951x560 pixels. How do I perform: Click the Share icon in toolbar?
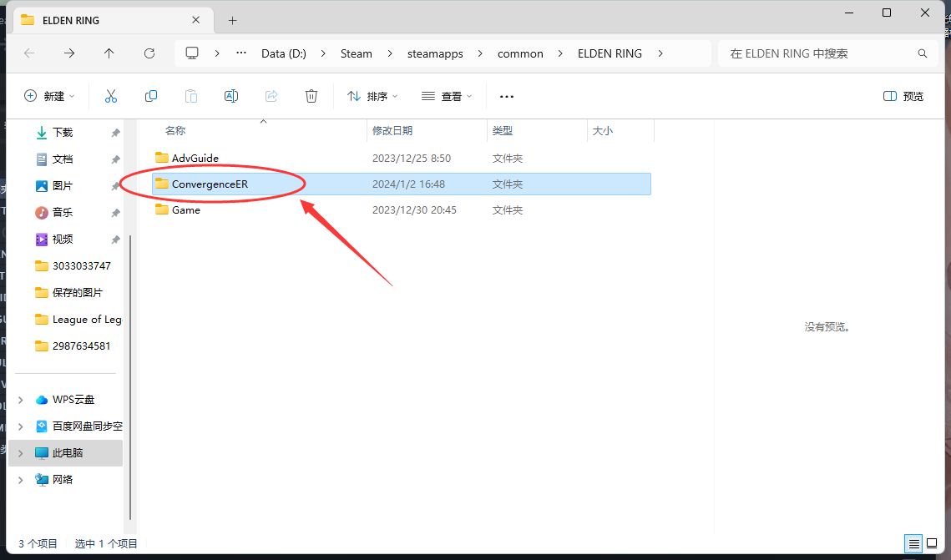point(271,96)
